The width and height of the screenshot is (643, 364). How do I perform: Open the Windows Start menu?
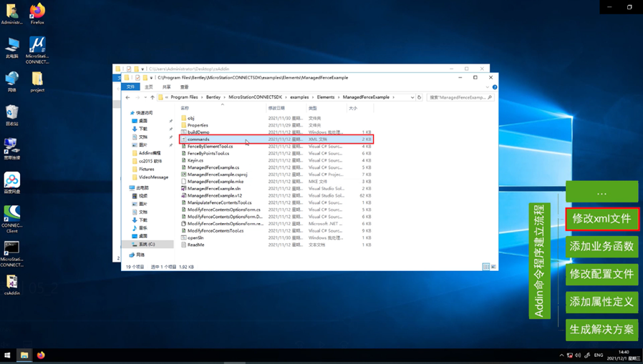7,355
